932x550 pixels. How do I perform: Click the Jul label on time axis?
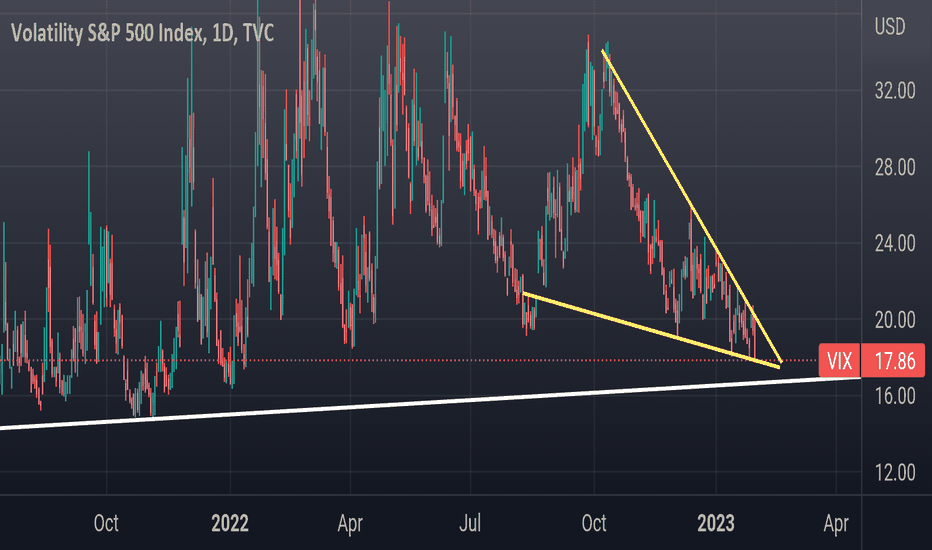470,523
